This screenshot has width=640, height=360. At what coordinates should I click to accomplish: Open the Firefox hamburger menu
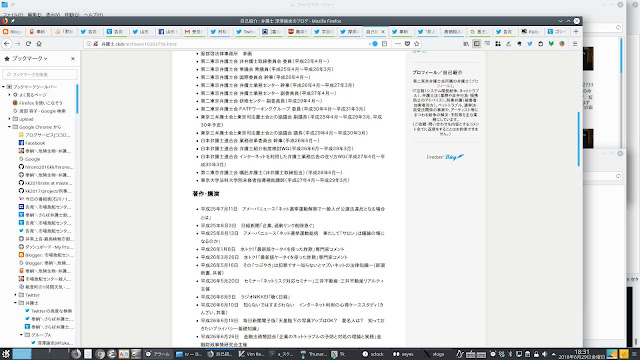click(575, 44)
